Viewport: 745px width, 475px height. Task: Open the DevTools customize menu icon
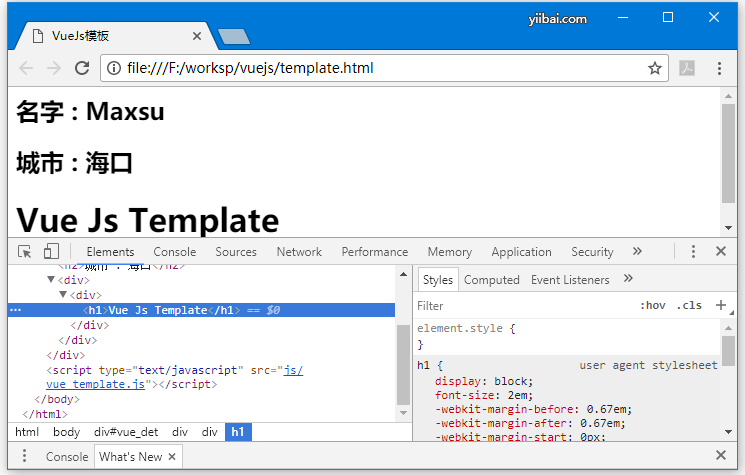(x=693, y=251)
